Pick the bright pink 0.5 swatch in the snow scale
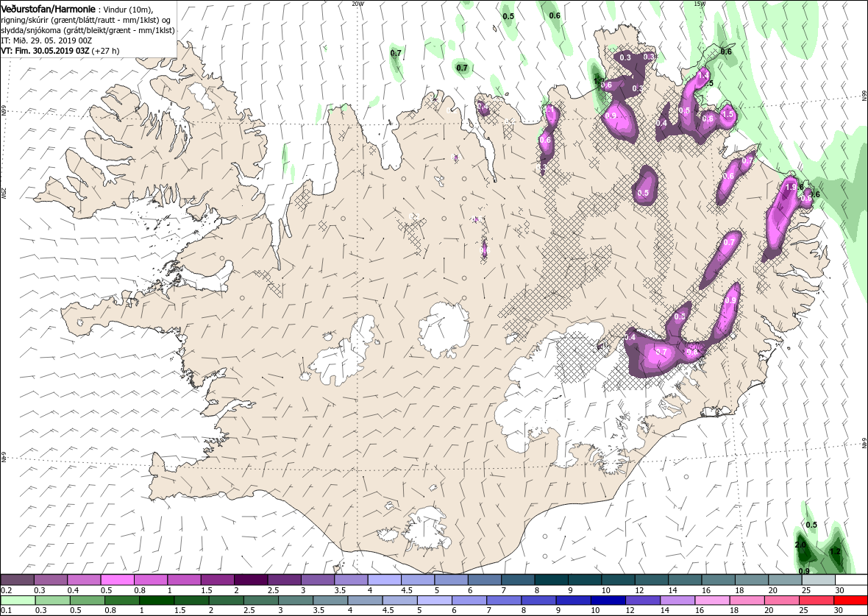 click(x=118, y=579)
